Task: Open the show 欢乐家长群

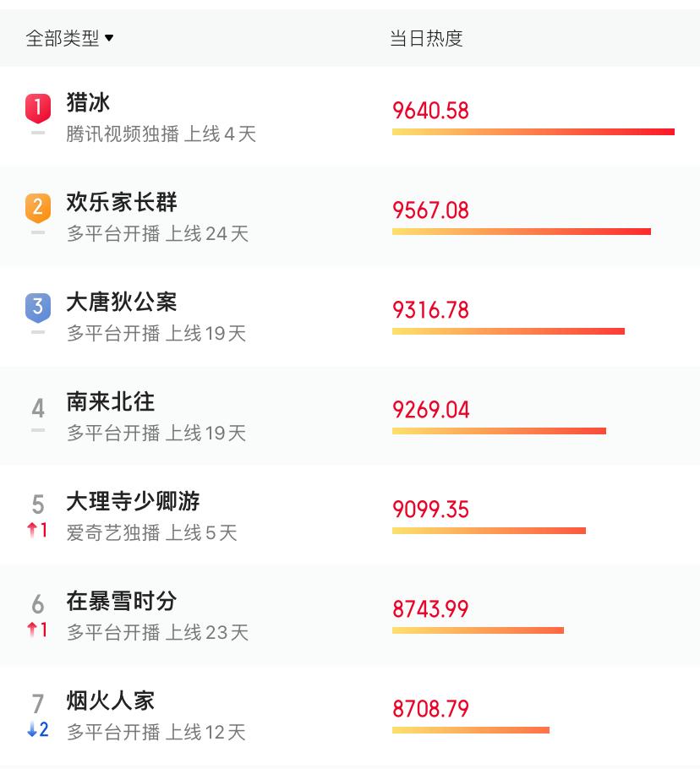Action: (122, 203)
